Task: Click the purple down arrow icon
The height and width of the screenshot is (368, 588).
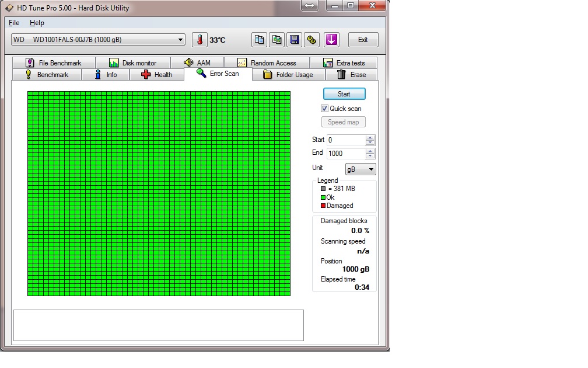Action: [x=331, y=40]
